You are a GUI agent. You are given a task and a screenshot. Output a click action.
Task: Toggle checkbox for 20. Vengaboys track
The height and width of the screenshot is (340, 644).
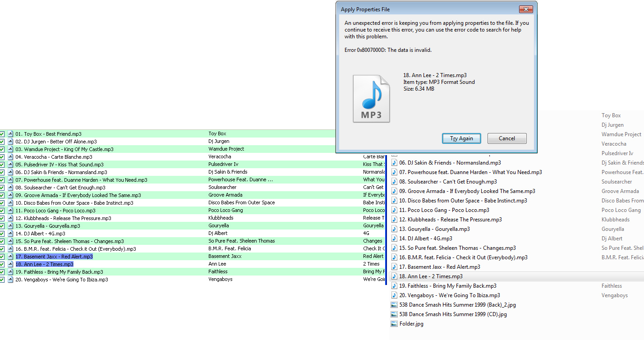(x=2, y=280)
